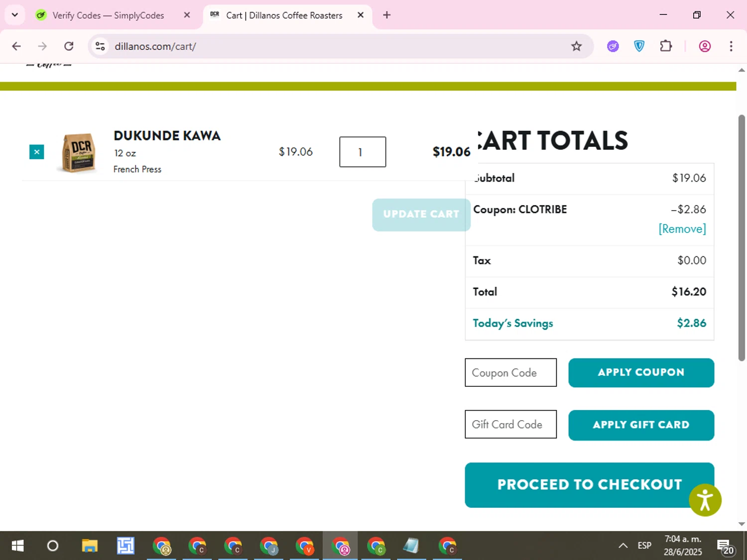
Task: View site information icon in address bar
Action: [x=100, y=46]
